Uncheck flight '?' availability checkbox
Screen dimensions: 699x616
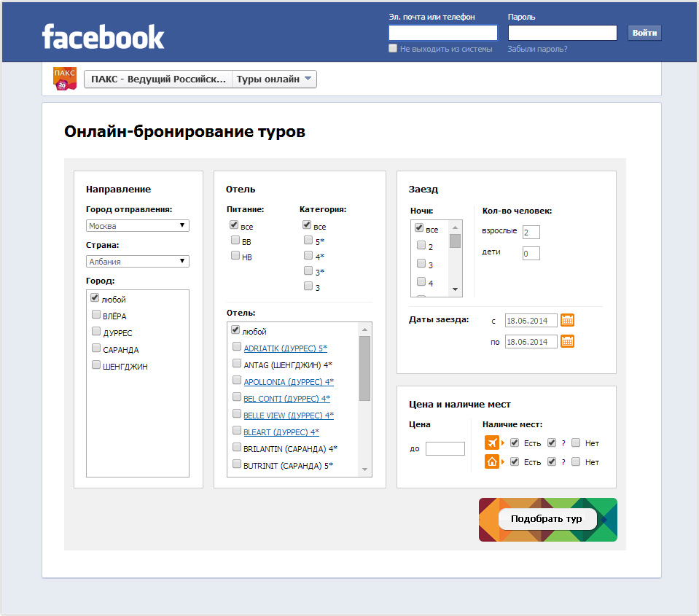pyautogui.click(x=552, y=442)
